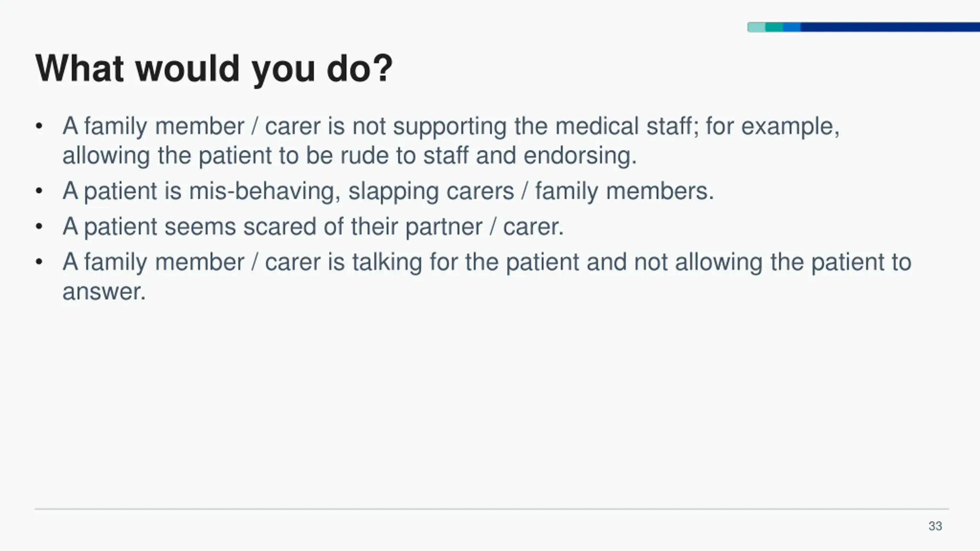
Task: Click the bullet marker before 'A patient seems scared'
Action: [39, 226]
